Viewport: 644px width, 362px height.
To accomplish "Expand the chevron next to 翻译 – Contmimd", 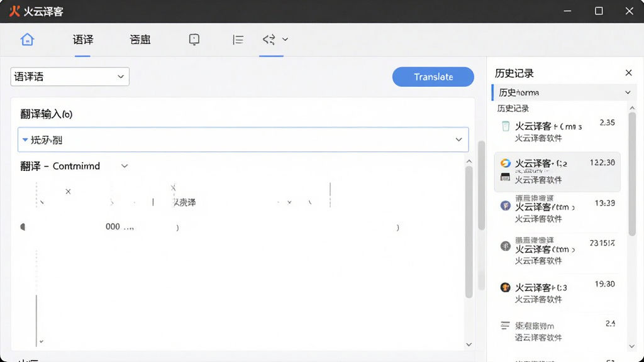I will (x=125, y=166).
